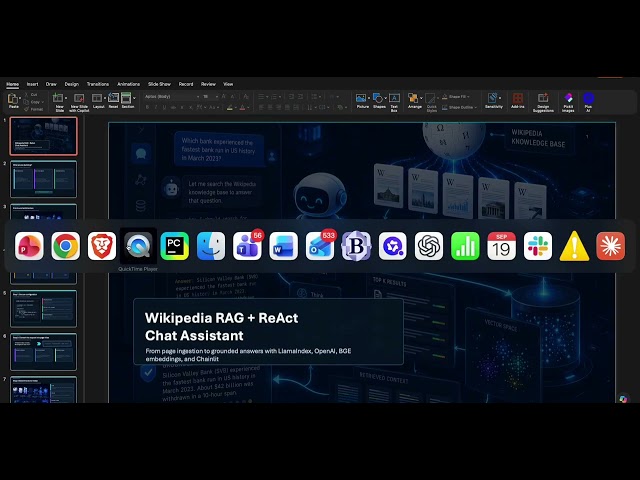Open the Plus AI add-in
640x480 pixels.
pos(588,102)
